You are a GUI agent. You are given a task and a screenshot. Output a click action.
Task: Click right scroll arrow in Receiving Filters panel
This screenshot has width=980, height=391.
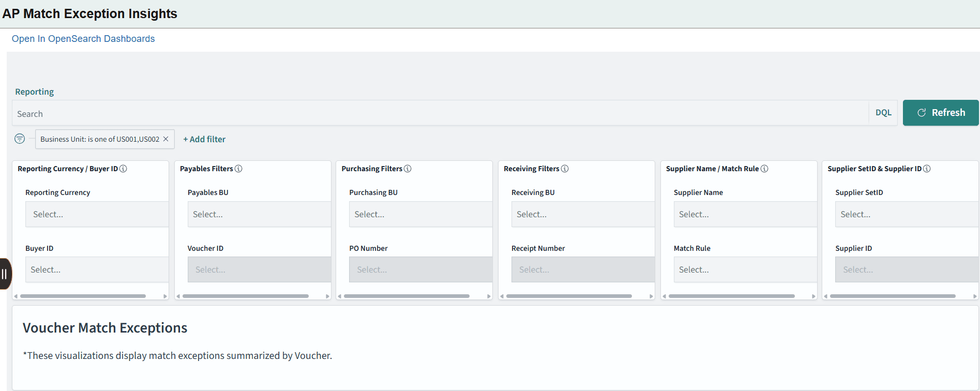pyautogui.click(x=651, y=296)
